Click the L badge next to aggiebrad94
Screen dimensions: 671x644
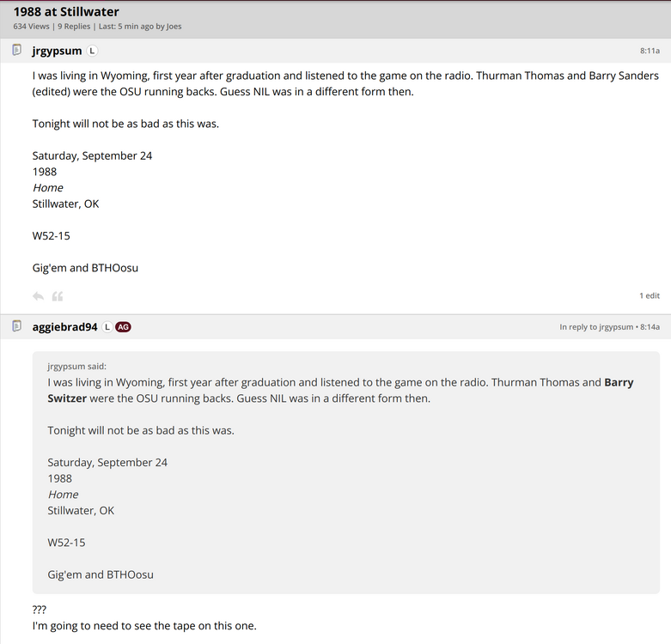click(x=107, y=327)
